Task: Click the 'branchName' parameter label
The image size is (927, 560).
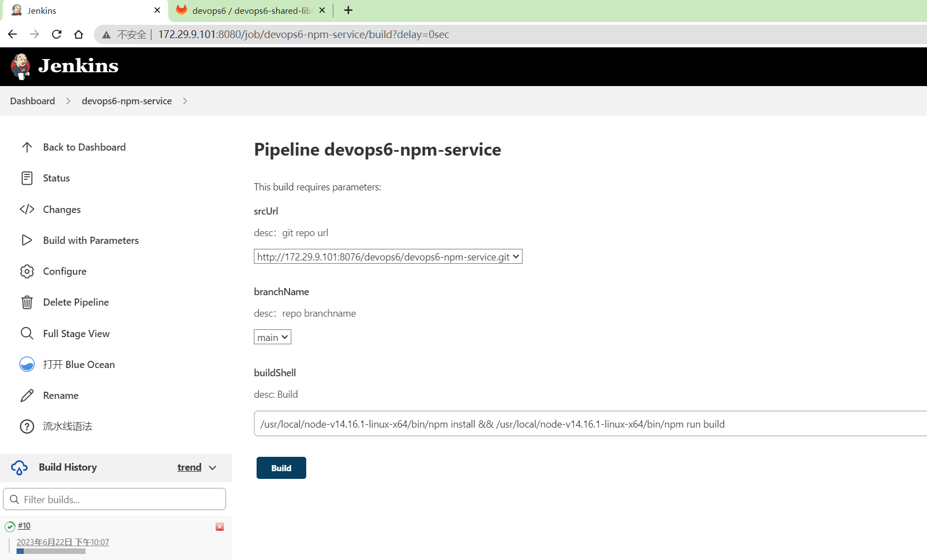Action: click(x=281, y=292)
